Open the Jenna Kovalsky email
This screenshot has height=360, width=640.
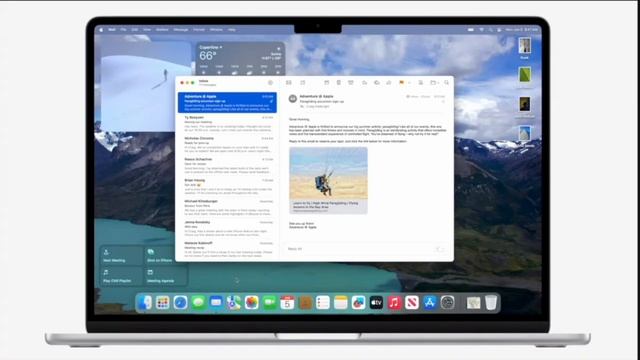tap(227, 228)
